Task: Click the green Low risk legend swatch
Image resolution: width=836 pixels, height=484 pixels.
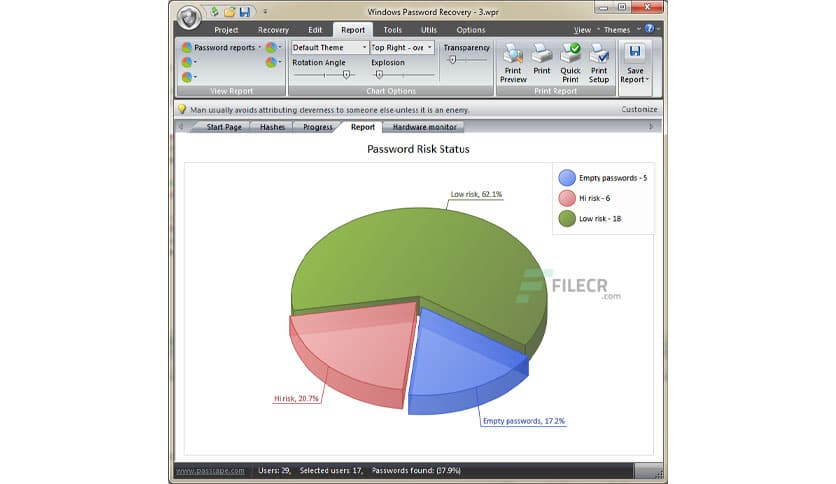Action: pos(567,219)
